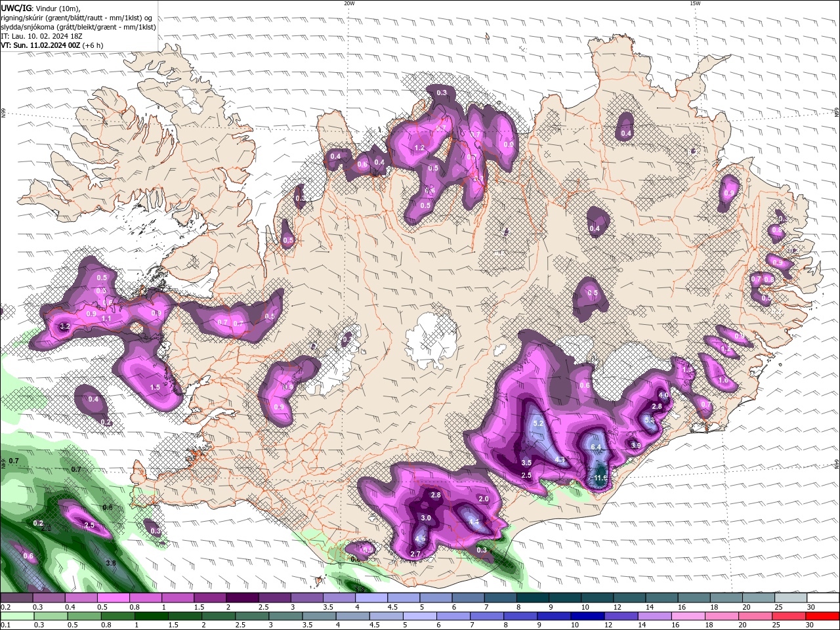Select the light pink swatch labeled 16, lower legend
The height and width of the screenshot is (630, 840).
point(687,616)
